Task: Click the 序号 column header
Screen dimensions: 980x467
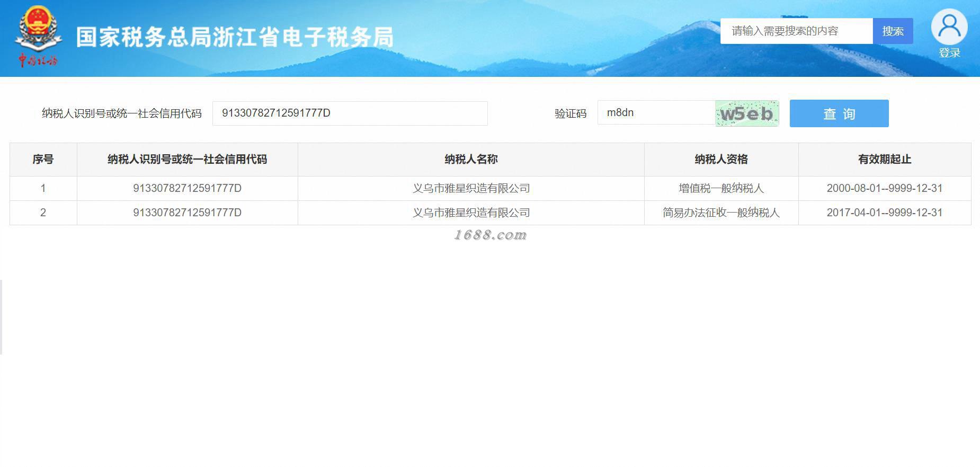Action: pyautogui.click(x=43, y=160)
